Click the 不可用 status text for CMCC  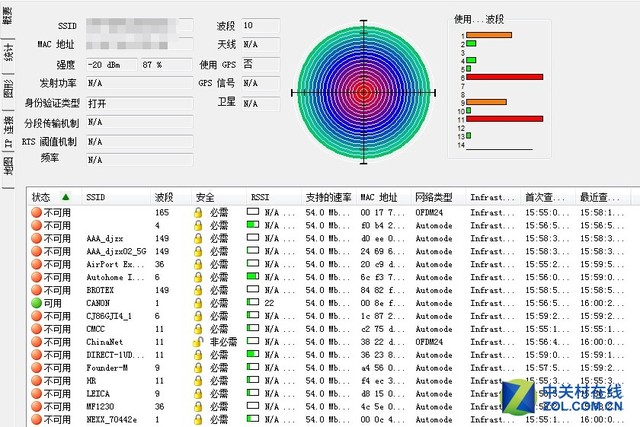57,329
